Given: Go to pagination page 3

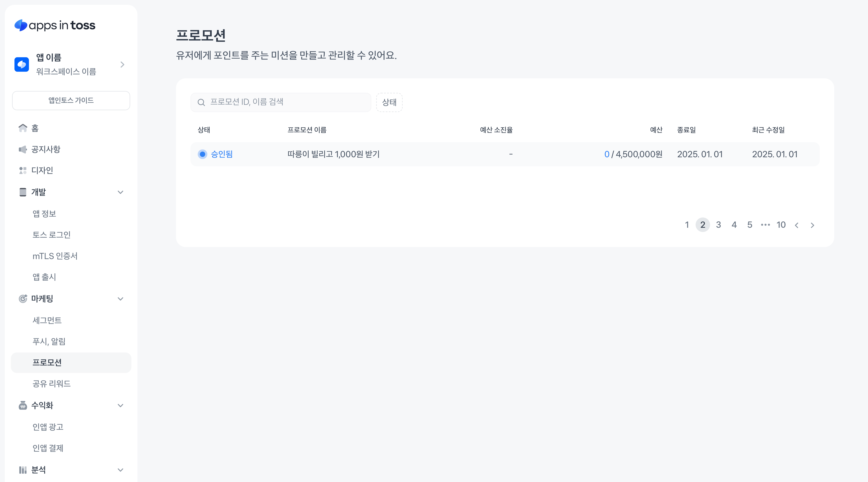Looking at the screenshot, I should [718, 225].
